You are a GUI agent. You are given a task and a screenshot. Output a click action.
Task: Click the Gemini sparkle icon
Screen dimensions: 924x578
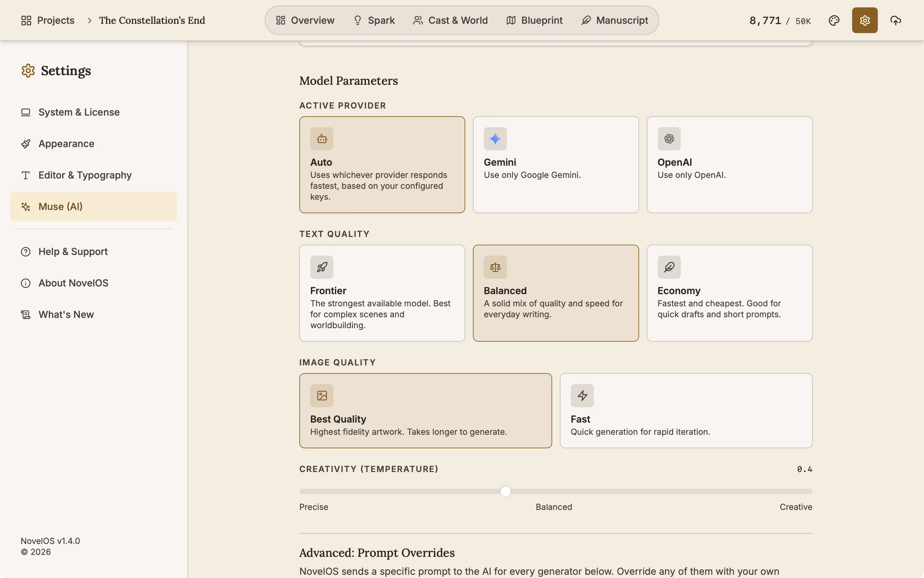click(495, 139)
